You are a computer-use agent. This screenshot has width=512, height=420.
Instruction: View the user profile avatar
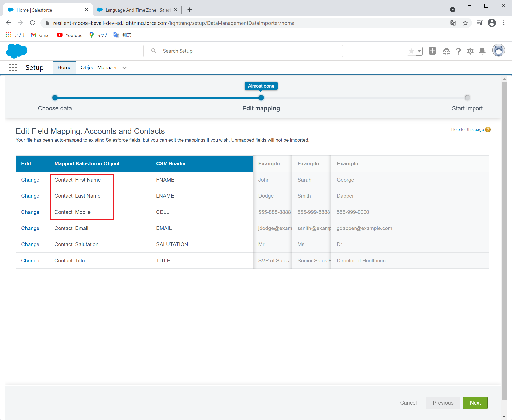pyautogui.click(x=498, y=51)
